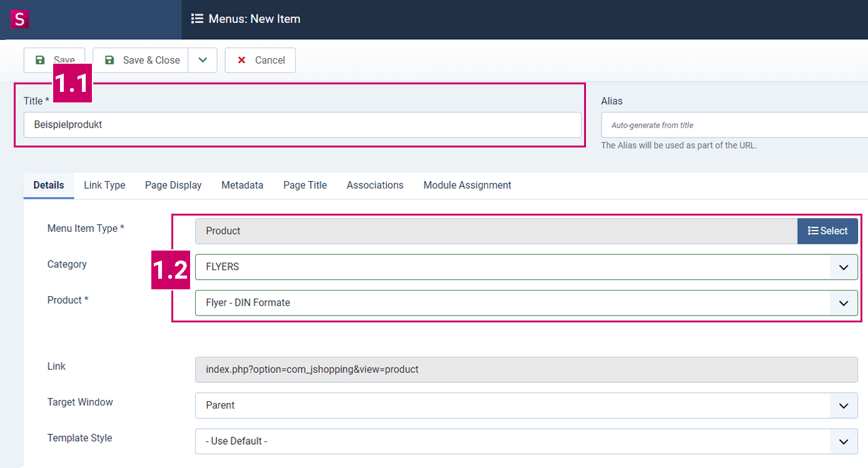
Task: Click the Alias help text about URL
Action: [x=679, y=145]
